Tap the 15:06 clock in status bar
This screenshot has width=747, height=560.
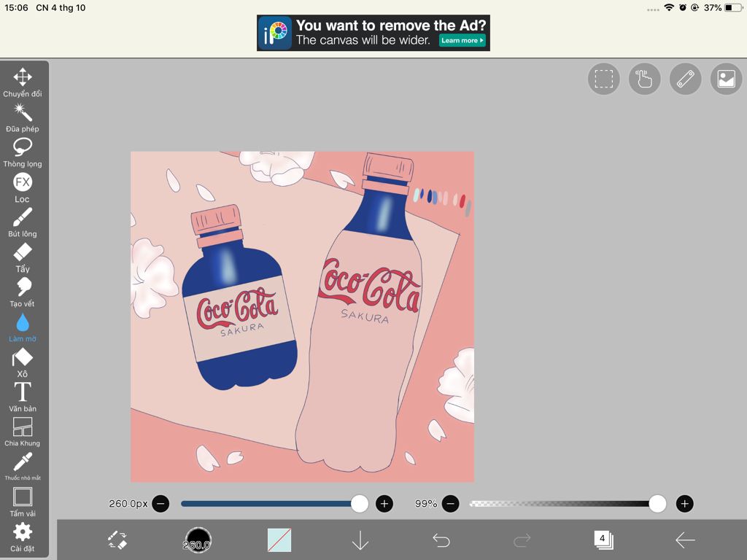click(17, 7)
